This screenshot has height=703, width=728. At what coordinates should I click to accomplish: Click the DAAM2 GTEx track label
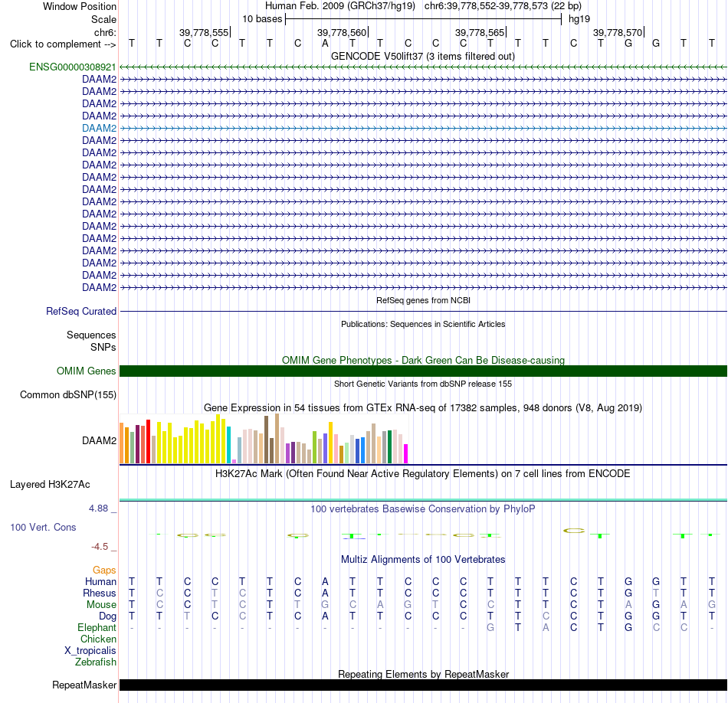point(100,441)
